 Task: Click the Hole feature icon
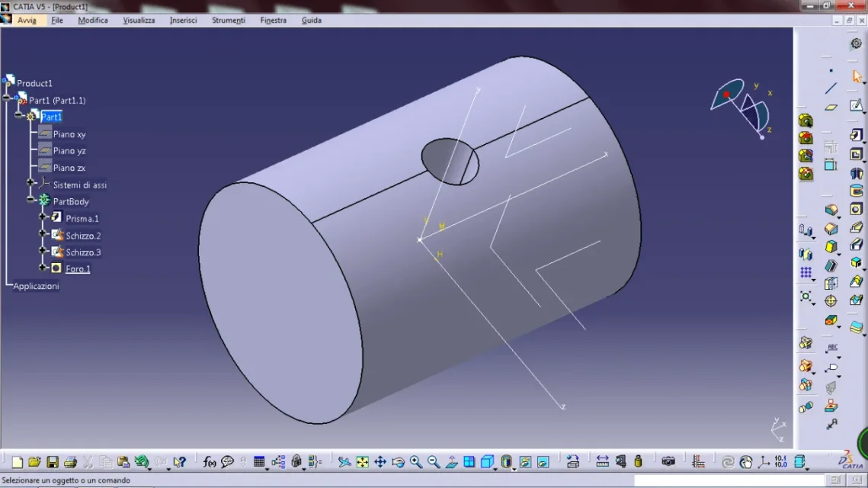coord(856,210)
